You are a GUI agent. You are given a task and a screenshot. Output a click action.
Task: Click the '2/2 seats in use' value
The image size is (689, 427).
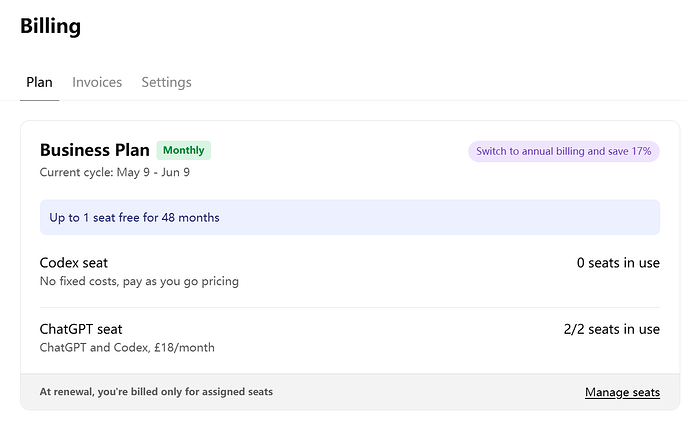612,329
